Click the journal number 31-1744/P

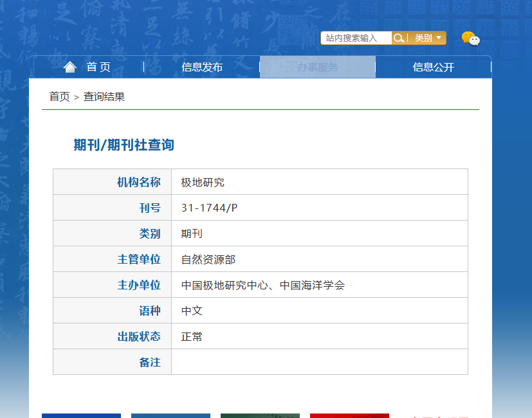(x=209, y=208)
